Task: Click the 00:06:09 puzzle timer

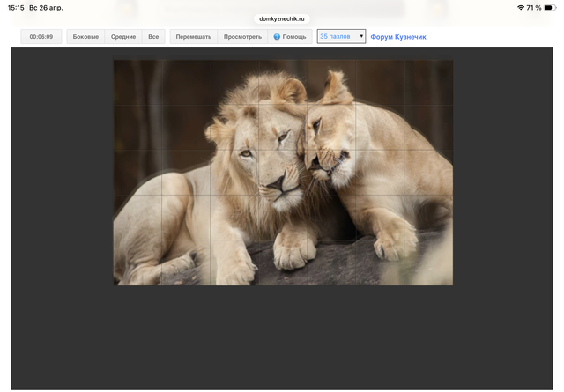Action: pos(41,37)
